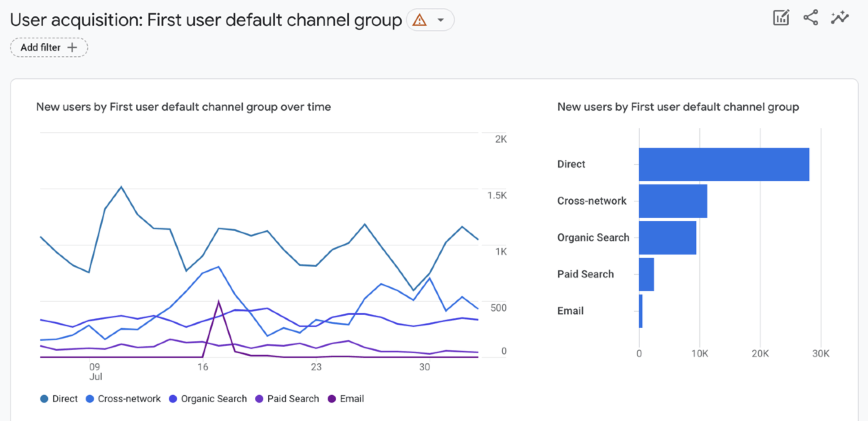Click the Cross-network bar chart label
Image resolution: width=868 pixels, height=421 pixels.
[x=592, y=201]
